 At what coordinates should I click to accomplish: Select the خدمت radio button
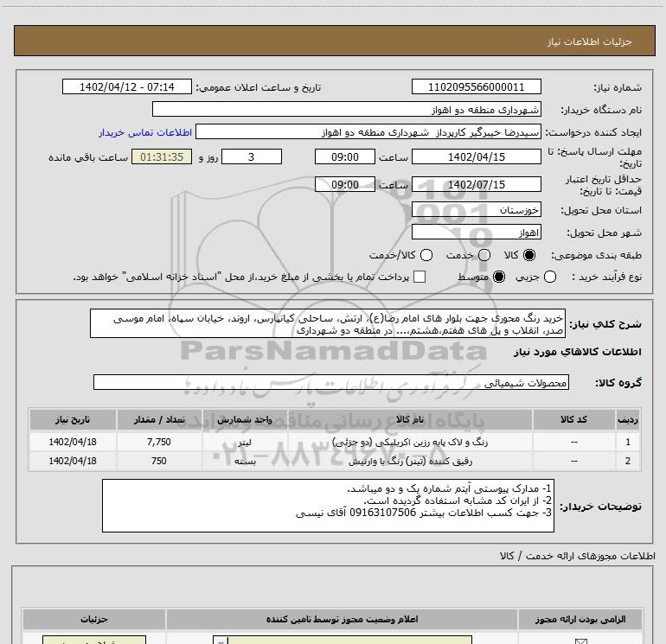[x=484, y=255]
